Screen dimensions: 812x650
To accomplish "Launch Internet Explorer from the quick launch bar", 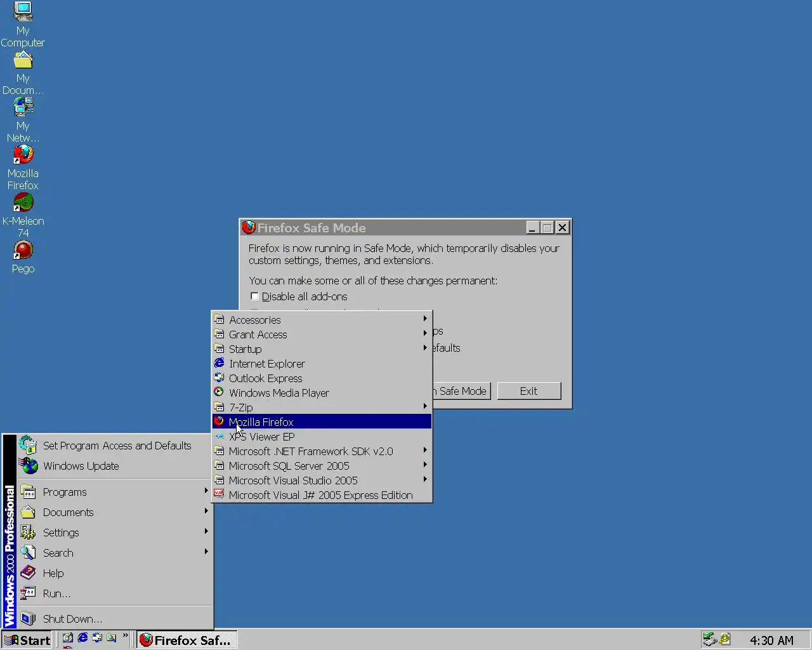I will pos(82,638).
